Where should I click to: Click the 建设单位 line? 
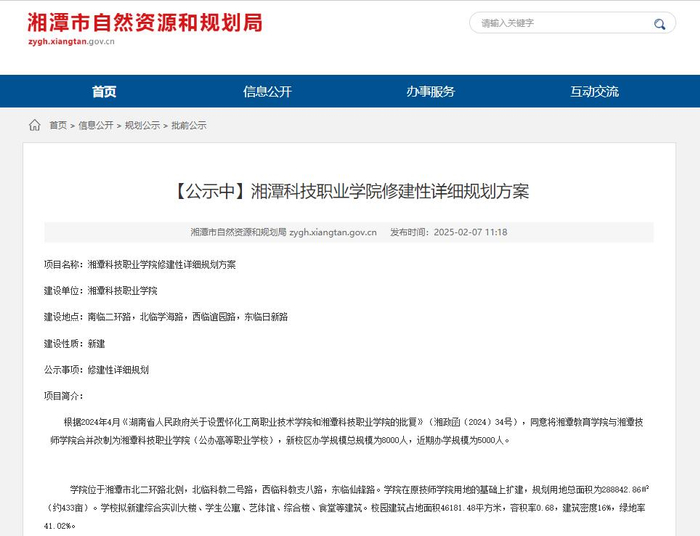100,291
